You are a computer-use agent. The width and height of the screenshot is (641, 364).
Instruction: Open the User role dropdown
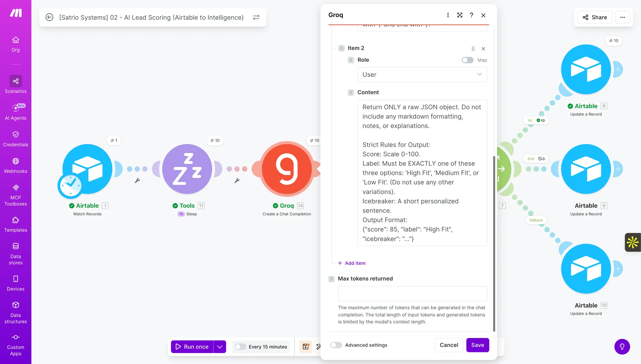tap(422, 74)
